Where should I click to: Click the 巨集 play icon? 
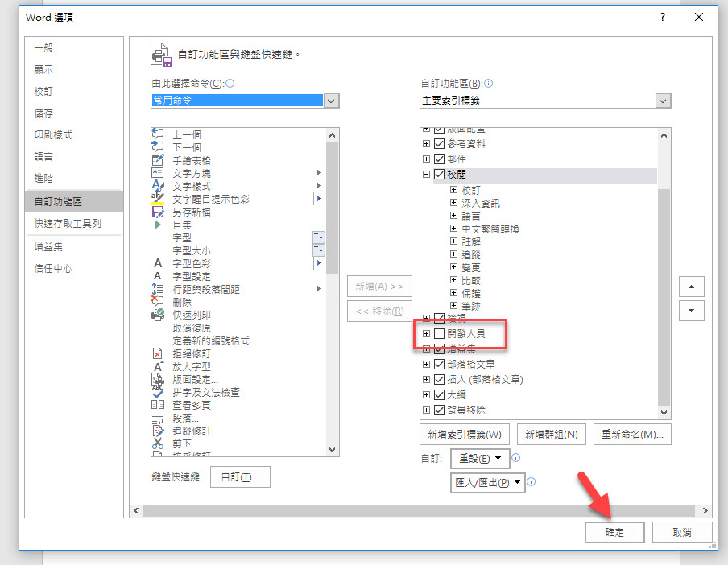pos(157,225)
